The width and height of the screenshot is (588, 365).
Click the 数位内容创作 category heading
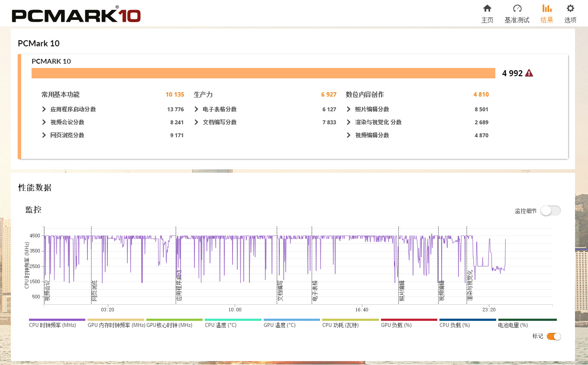click(365, 94)
